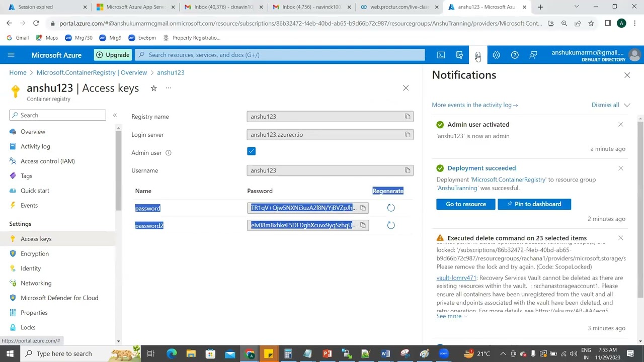Regenerate password2
Screen dimensions: 644x362
[391, 225]
